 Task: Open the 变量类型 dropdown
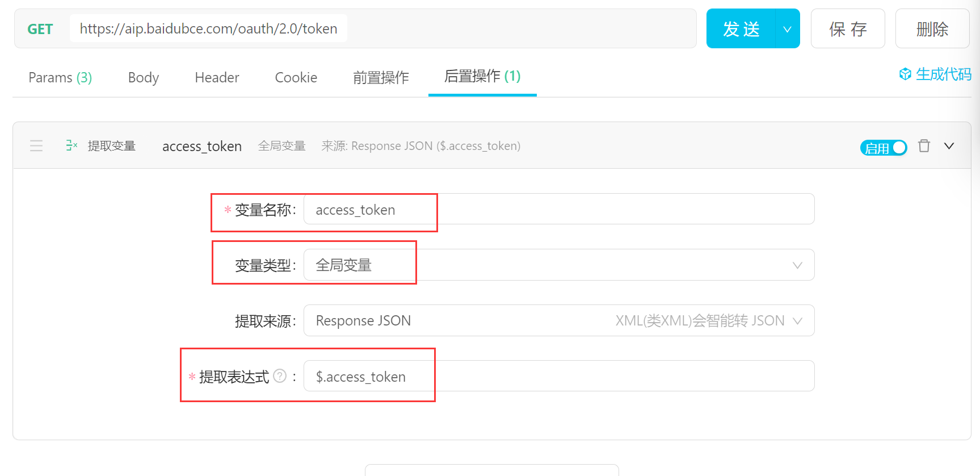559,265
